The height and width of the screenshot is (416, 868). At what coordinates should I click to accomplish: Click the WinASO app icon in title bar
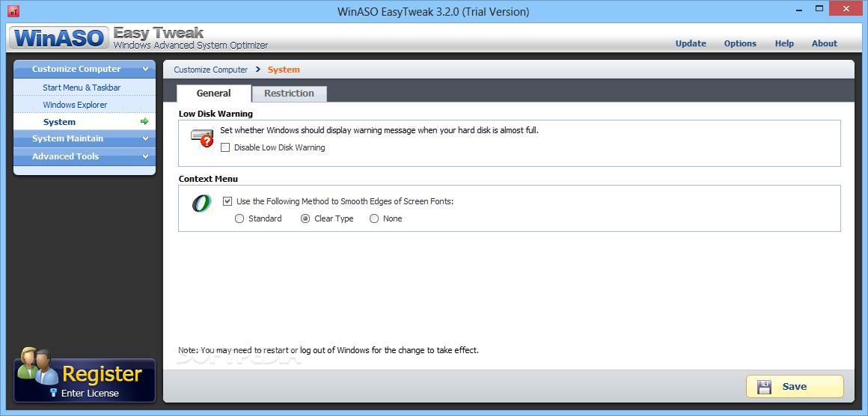click(x=13, y=11)
